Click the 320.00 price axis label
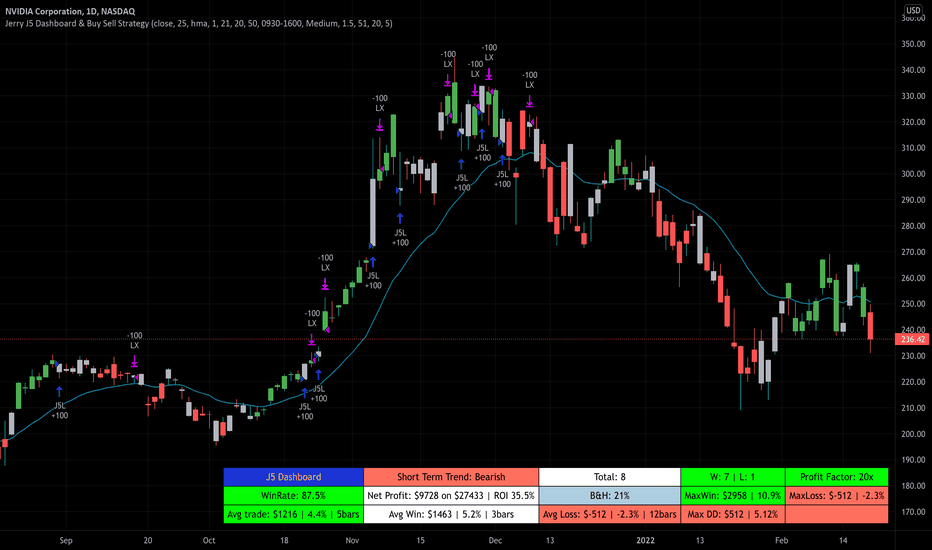Screen dimensions: 932x550 point(913,122)
